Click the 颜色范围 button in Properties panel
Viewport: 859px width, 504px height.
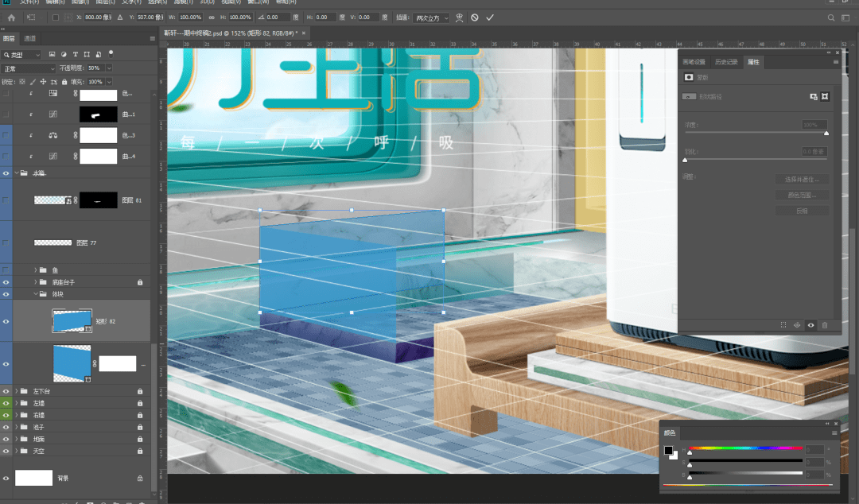coord(802,195)
